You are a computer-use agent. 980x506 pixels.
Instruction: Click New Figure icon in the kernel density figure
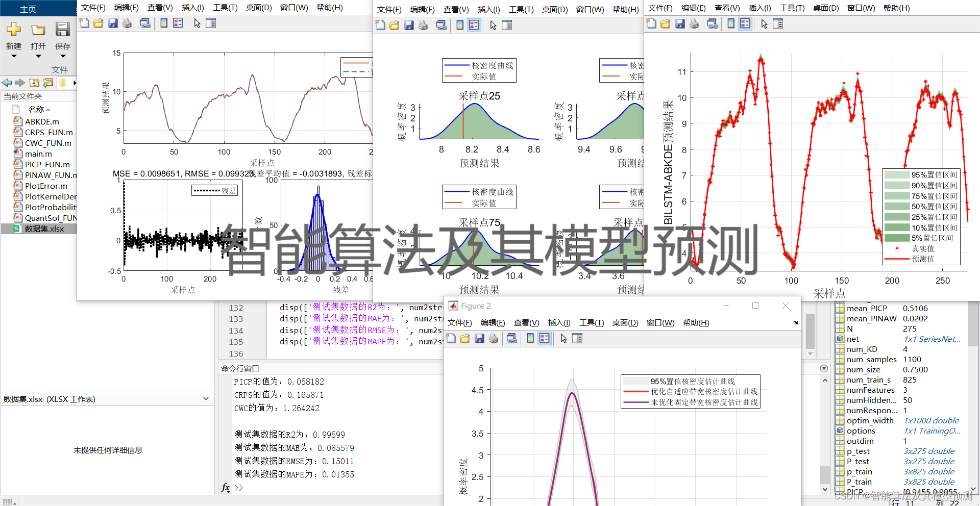[x=381, y=25]
